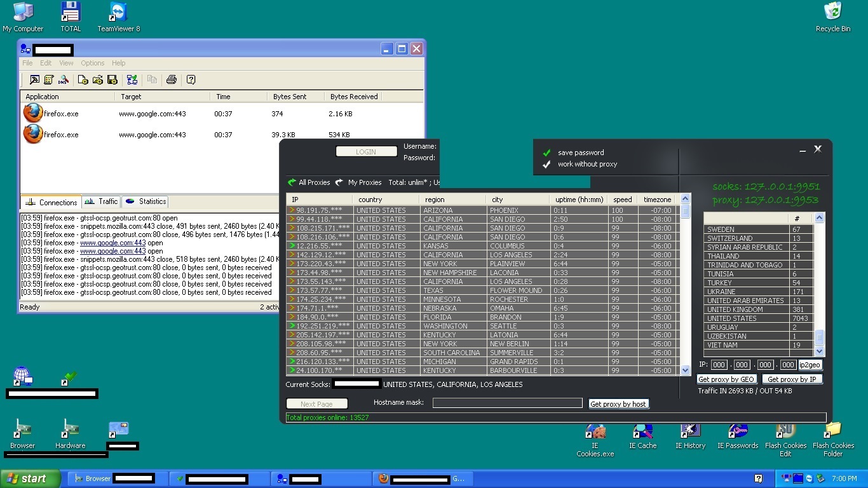Open the View menu
Image resolution: width=868 pixels, height=488 pixels.
click(x=66, y=63)
